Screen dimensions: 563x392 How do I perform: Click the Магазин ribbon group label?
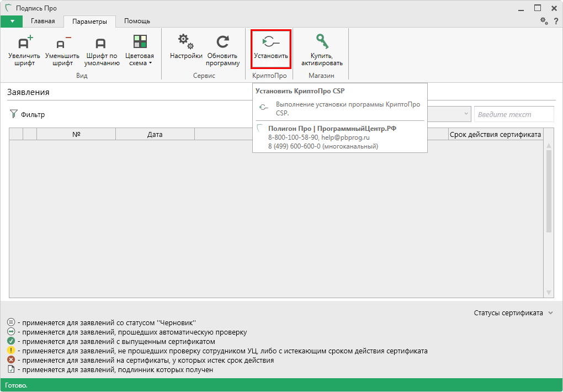pyautogui.click(x=321, y=76)
